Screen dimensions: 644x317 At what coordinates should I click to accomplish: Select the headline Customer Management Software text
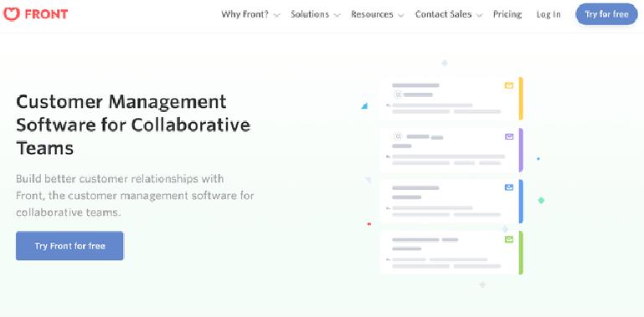point(133,125)
